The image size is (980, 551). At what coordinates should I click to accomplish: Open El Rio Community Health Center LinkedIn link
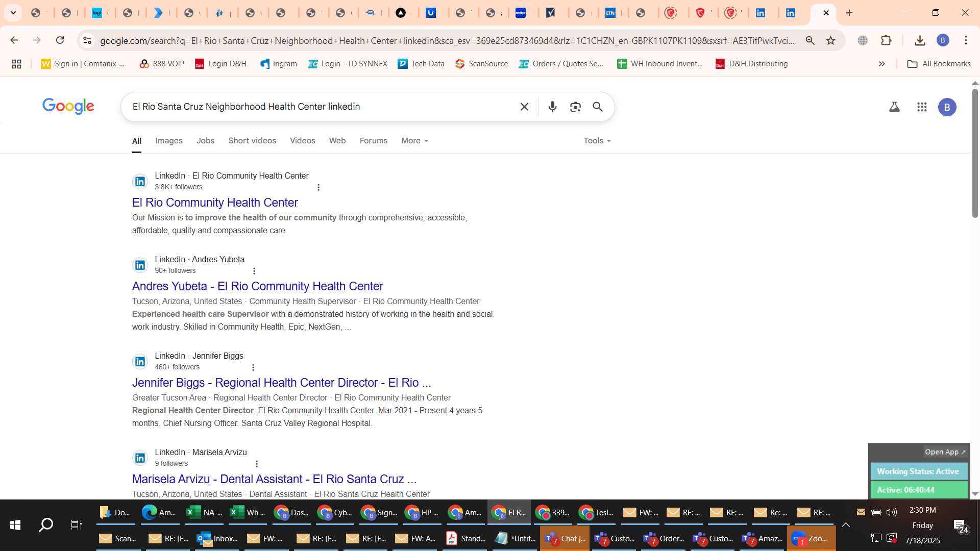[x=215, y=203]
